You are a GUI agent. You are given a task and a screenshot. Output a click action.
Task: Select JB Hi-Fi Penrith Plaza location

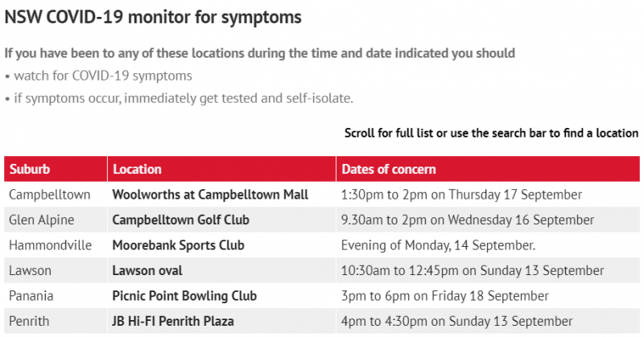tap(173, 321)
